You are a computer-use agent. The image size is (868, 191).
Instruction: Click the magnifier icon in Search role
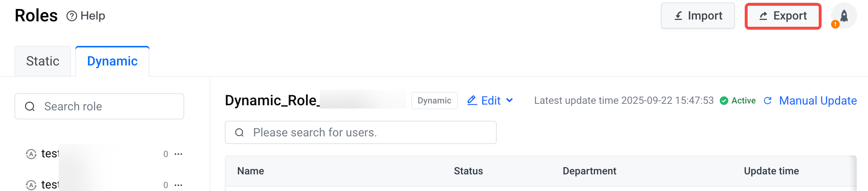[30, 106]
